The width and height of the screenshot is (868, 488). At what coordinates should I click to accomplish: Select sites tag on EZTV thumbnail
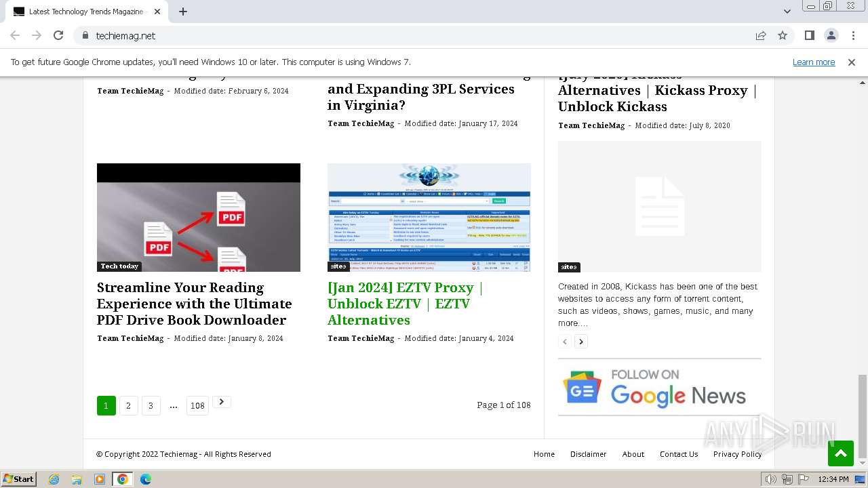338,266
